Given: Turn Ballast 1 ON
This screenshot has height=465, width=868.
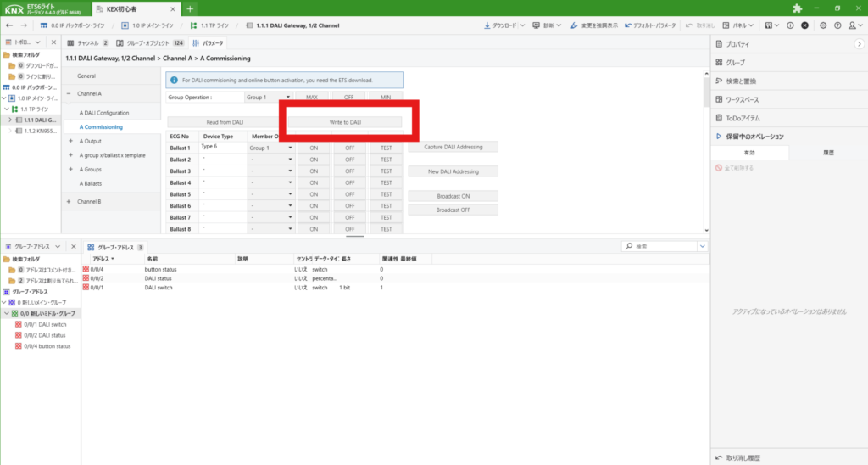Looking at the screenshot, I should pos(313,148).
